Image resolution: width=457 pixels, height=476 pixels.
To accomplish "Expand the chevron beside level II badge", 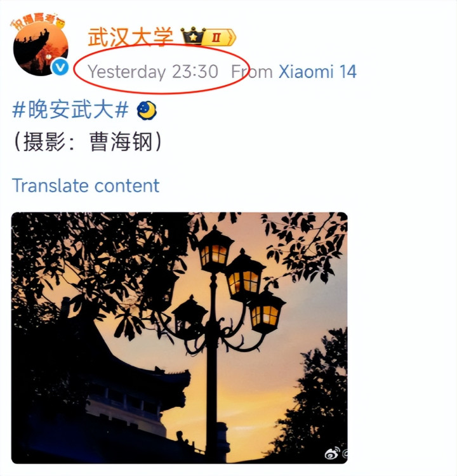I will click(232, 37).
